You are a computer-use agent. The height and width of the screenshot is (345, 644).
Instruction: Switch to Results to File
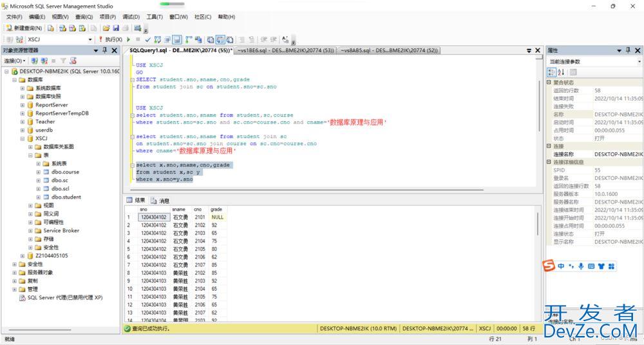point(230,39)
